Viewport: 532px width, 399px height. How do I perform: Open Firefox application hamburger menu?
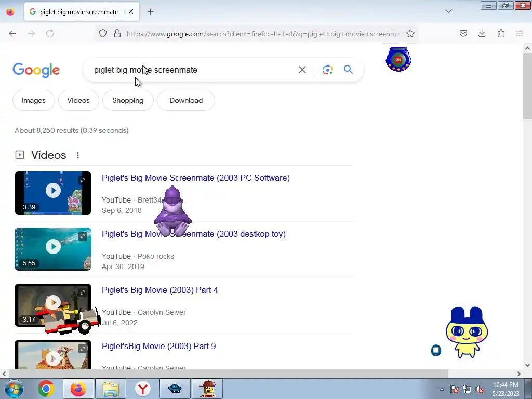520,33
